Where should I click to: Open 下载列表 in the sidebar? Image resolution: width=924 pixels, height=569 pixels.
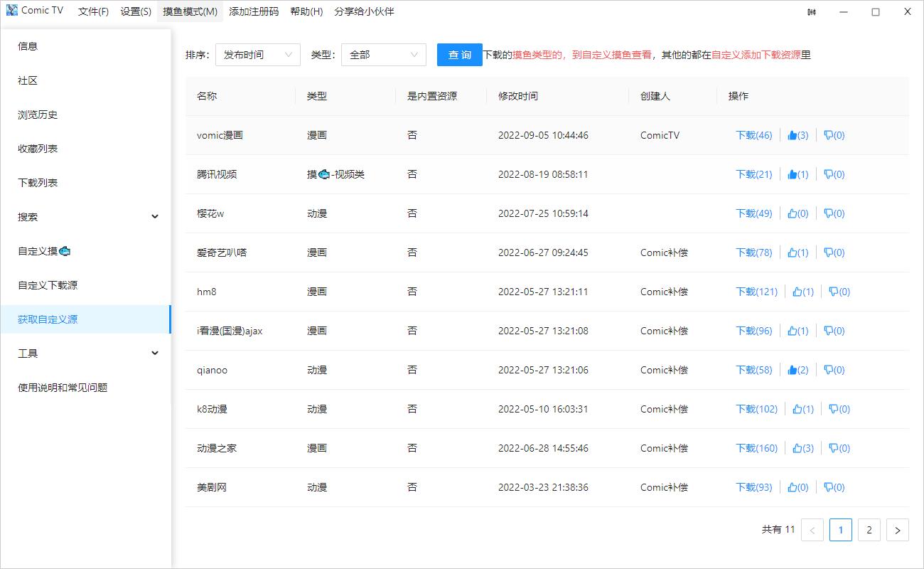38,183
